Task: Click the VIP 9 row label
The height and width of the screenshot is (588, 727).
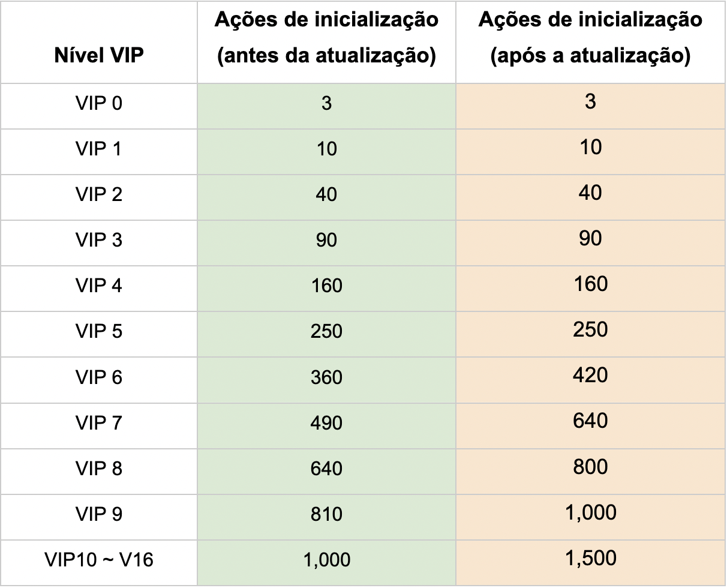Action: coord(99,514)
